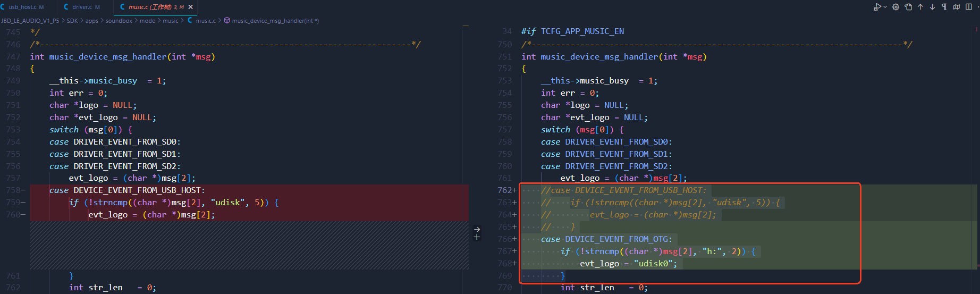The image size is (980, 294).
Task: Click the Run or Debug play icon
Action: tap(877, 7)
